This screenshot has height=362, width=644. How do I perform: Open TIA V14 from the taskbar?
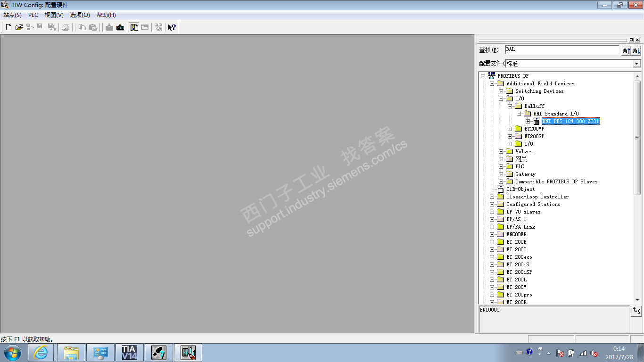point(129,353)
